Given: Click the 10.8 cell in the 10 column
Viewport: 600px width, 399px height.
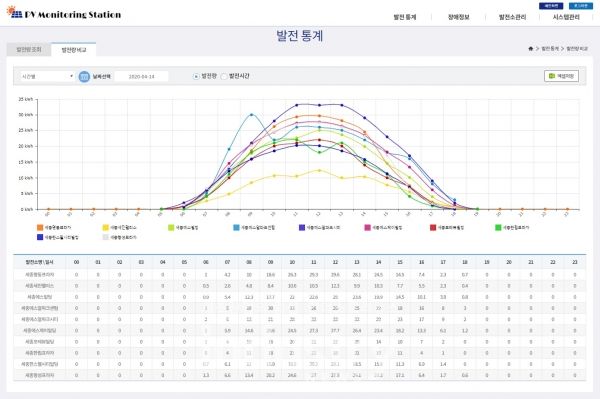Looking at the screenshot, I should pyautogui.click(x=292, y=286).
